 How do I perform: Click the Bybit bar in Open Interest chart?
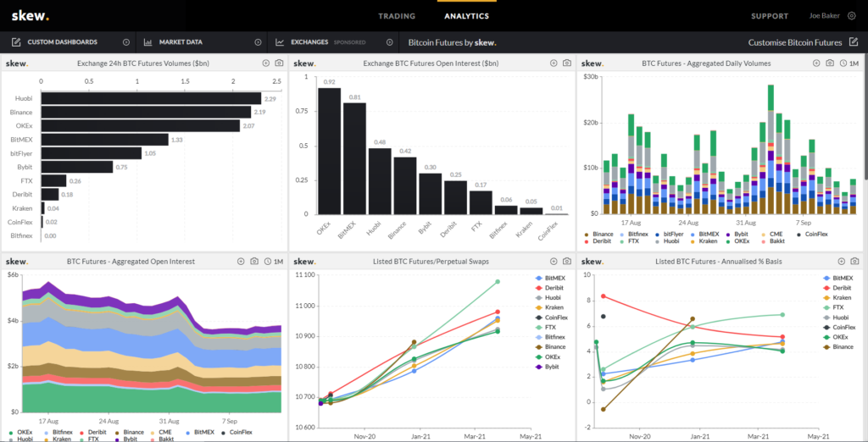click(x=430, y=194)
